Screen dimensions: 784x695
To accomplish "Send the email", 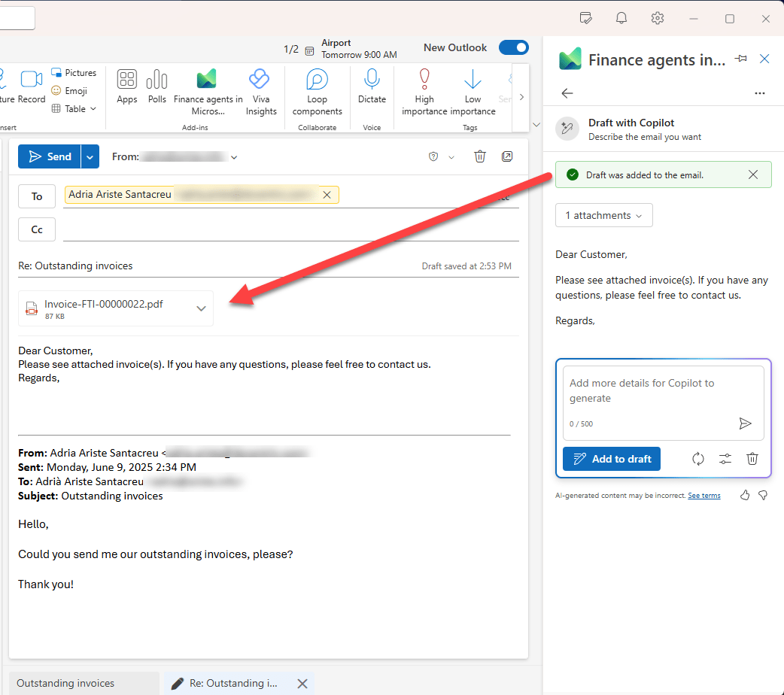I will point(50,156).
